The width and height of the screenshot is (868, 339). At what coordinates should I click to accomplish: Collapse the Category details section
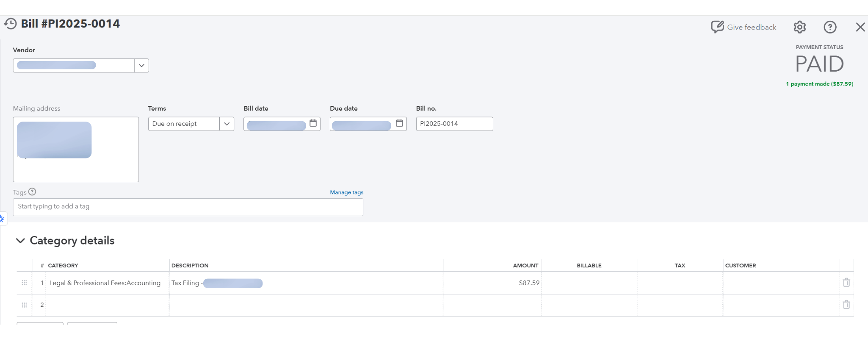(20, 241)
